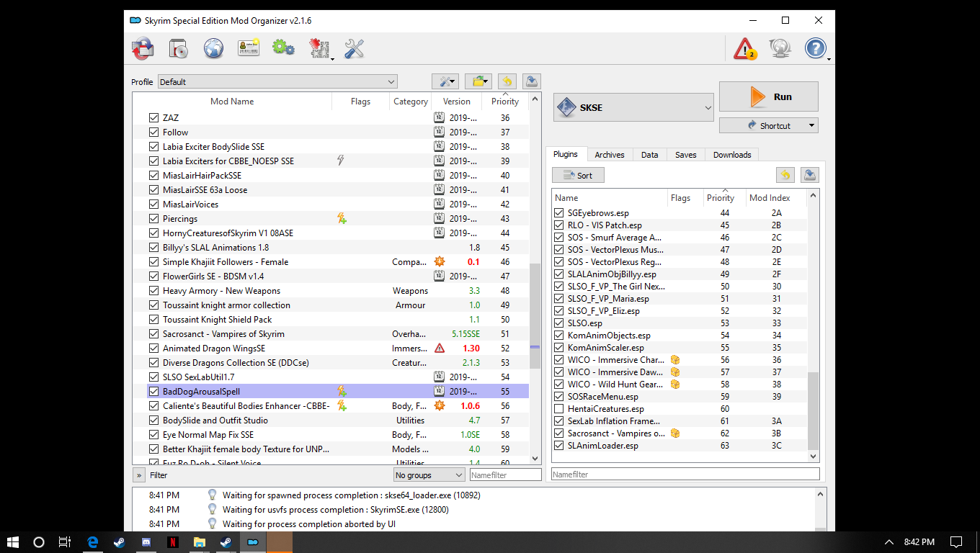Open Discord from the taskbar

146,542
